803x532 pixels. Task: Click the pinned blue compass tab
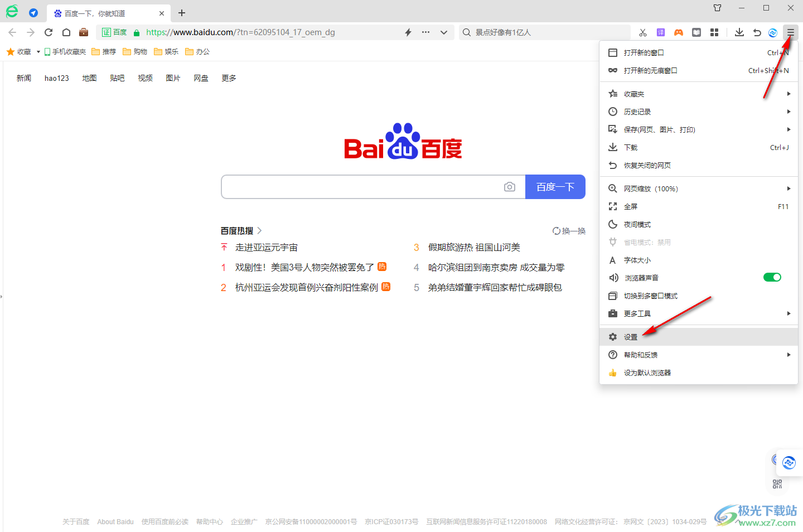[33, 13]
